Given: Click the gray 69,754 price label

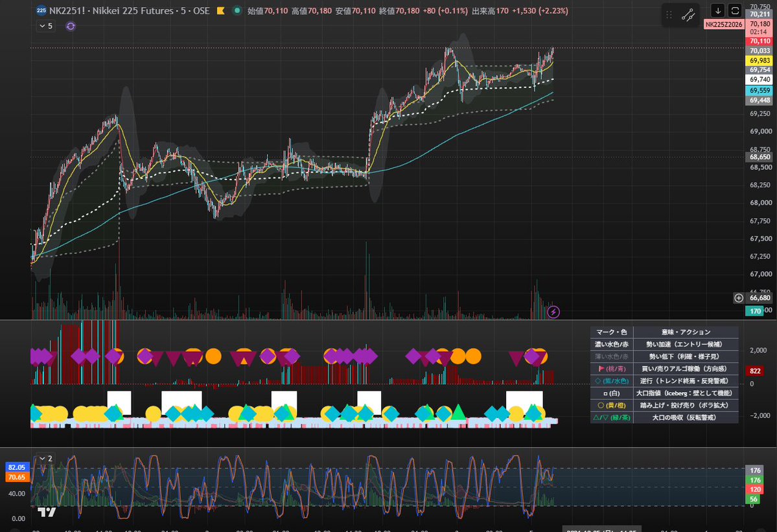Looking at the screenshot, I should click(759, 70).
